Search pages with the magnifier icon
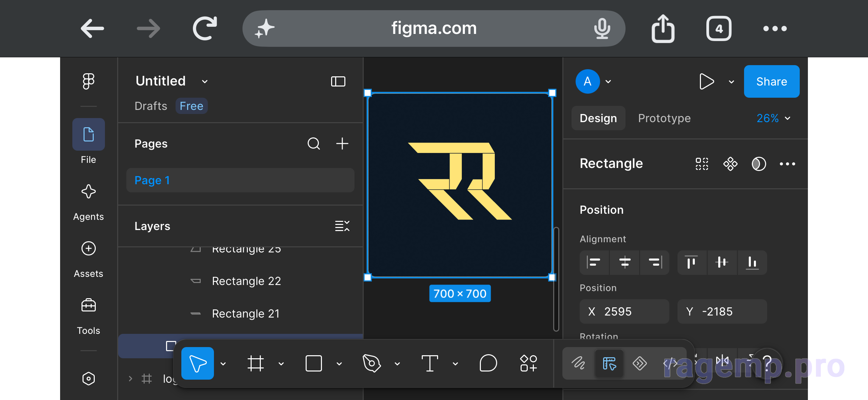 coord(314,144)
